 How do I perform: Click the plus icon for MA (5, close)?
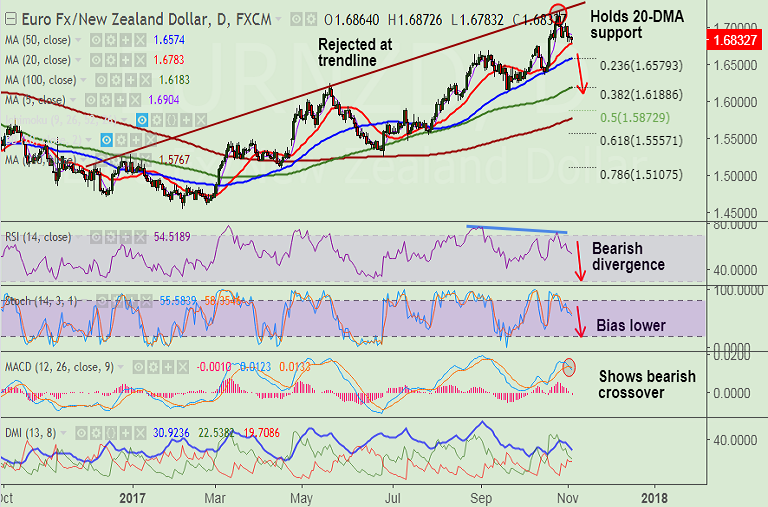click(120, 100)
